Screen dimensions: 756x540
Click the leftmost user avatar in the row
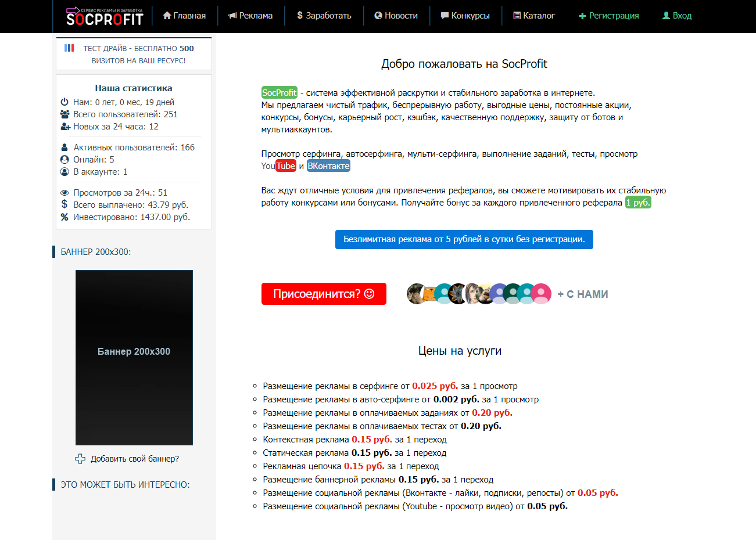(417, 294)
